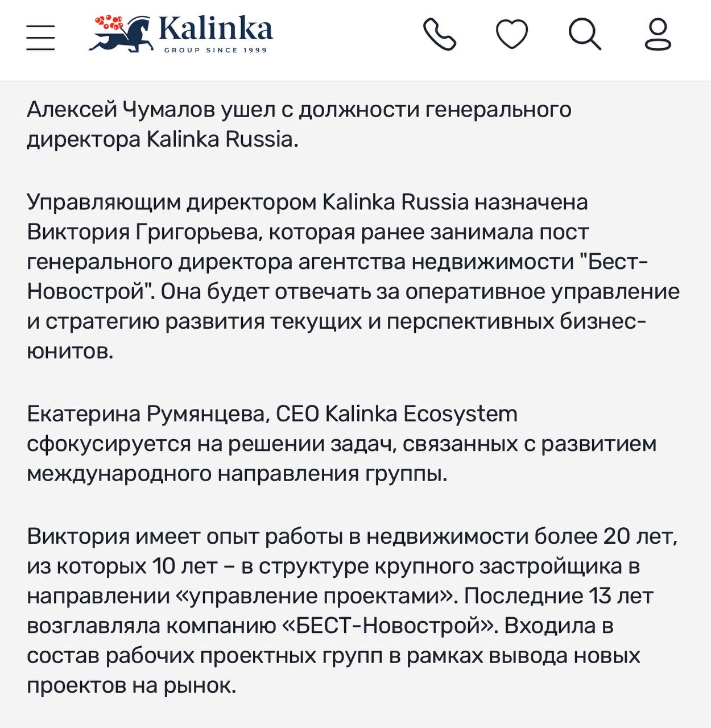The image size is (711, 728).
Task: Tap the phone call icon
Action: [440, 35]
